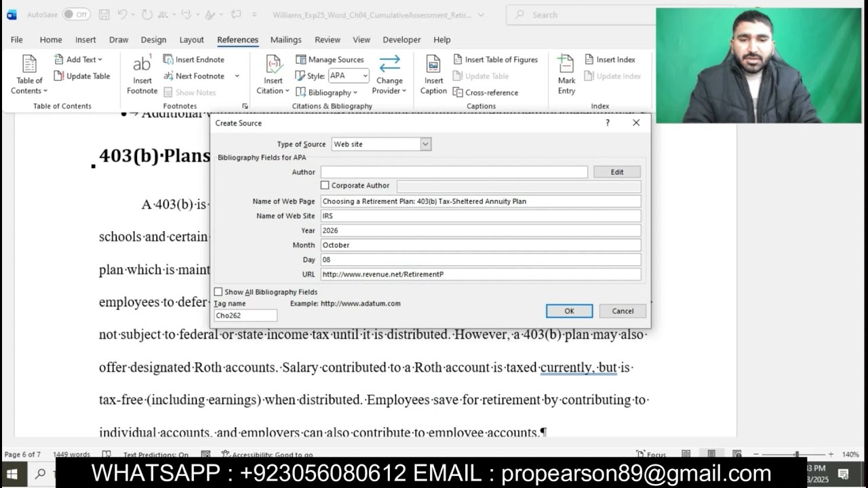
Task: Switch to the Developer tab
Action: (402, 40)
